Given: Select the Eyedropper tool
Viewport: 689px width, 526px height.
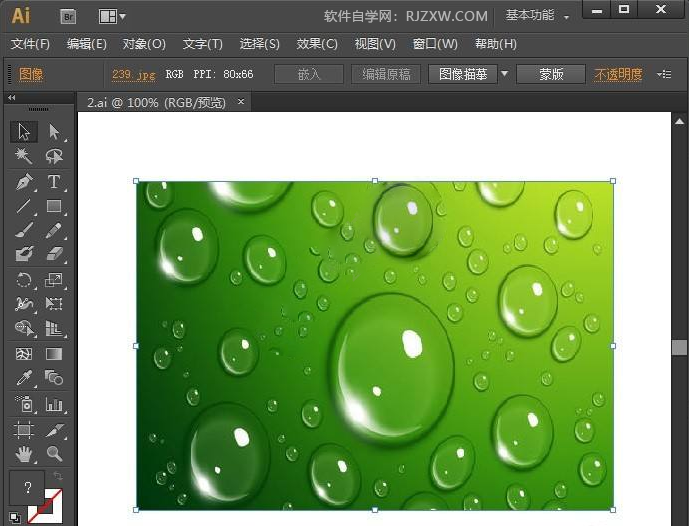Looking at the screenshot, I should click(x=23, y=377).
